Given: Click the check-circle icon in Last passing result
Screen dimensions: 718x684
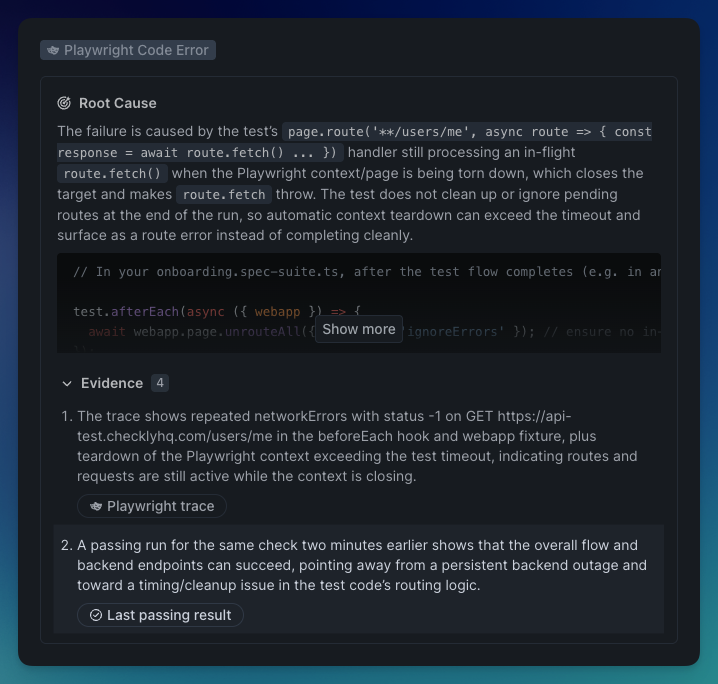Looking at the screenshot, I should (96, 615).
